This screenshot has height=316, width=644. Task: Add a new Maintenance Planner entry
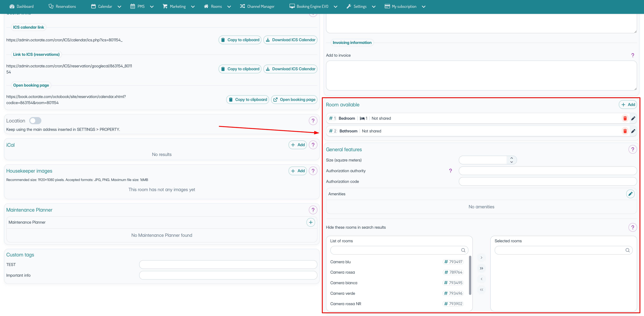[310, 222]
